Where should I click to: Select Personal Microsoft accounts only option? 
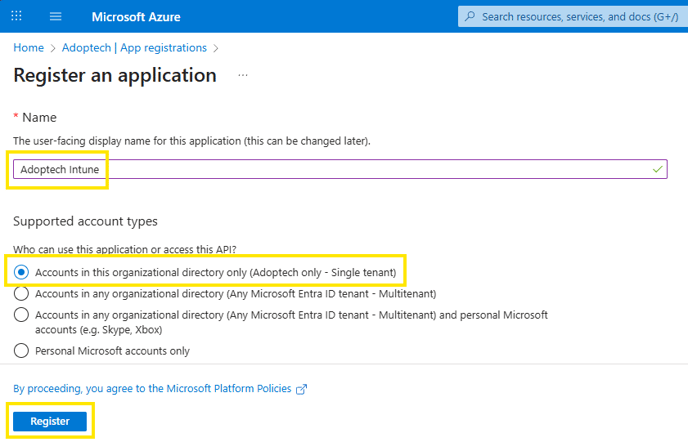[21, 351]
